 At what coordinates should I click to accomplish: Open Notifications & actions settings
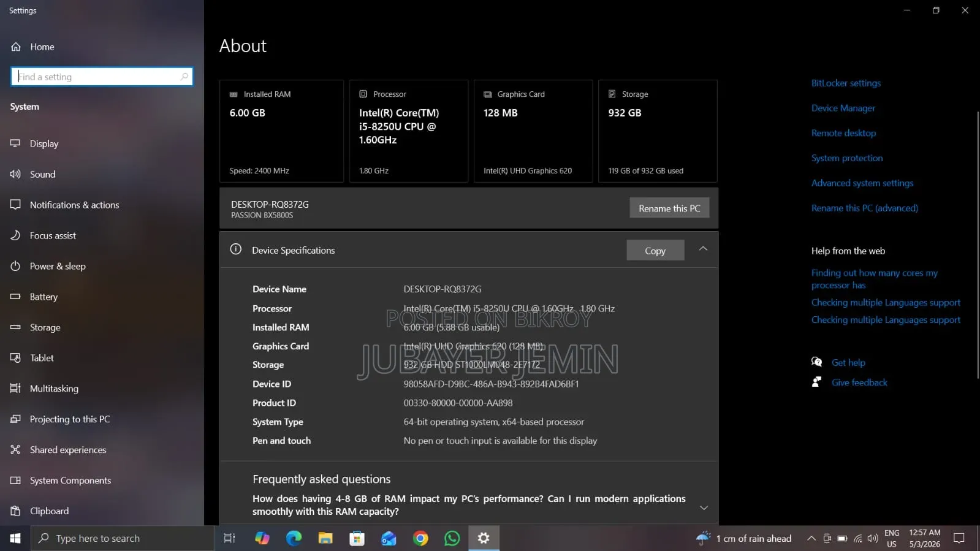(74, 205)
